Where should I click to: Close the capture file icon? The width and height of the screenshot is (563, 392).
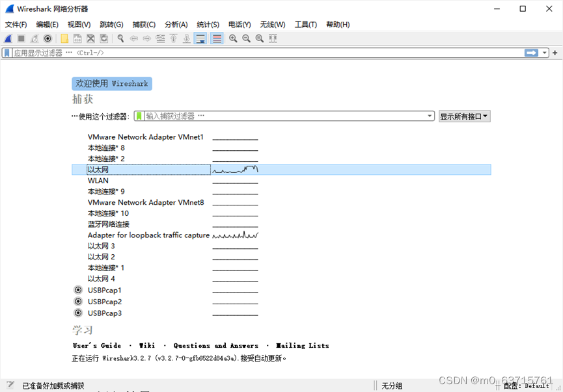pos(91,38)
